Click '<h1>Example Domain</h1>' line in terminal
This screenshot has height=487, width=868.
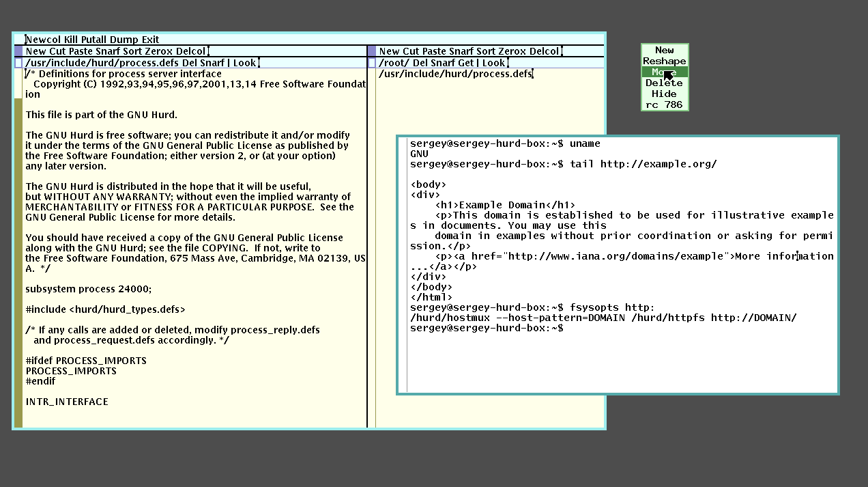[505, 205]
